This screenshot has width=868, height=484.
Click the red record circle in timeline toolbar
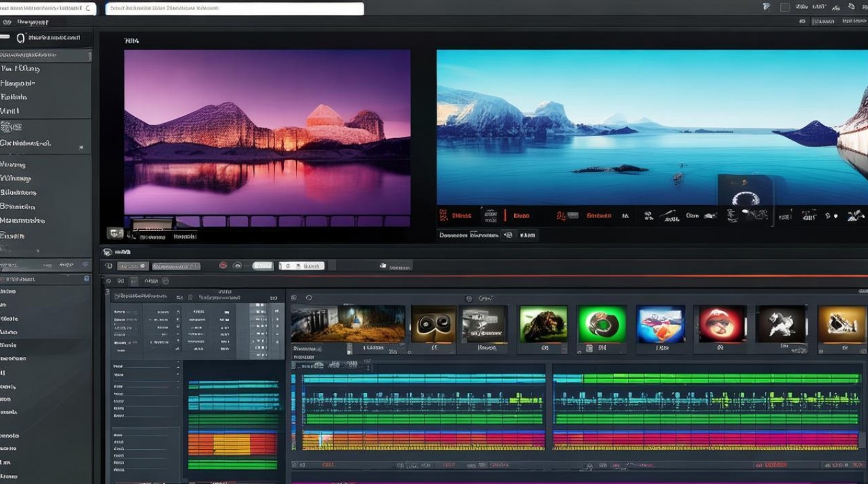coord(223,265)
